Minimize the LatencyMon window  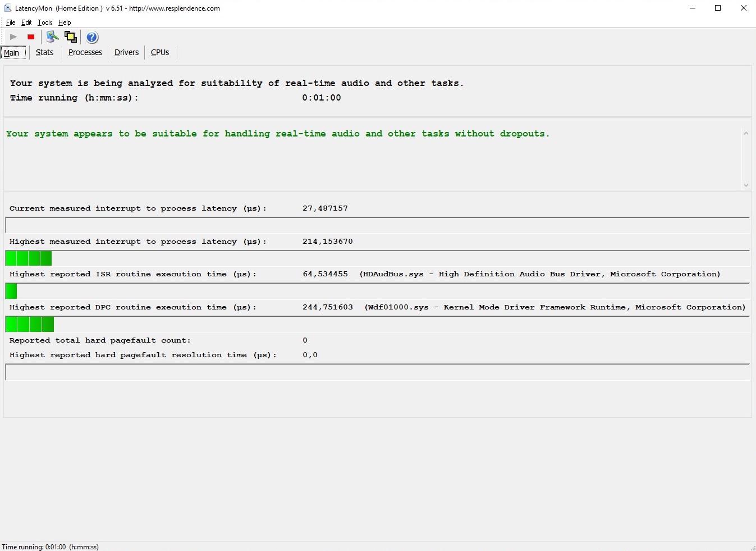pos(692,8)
